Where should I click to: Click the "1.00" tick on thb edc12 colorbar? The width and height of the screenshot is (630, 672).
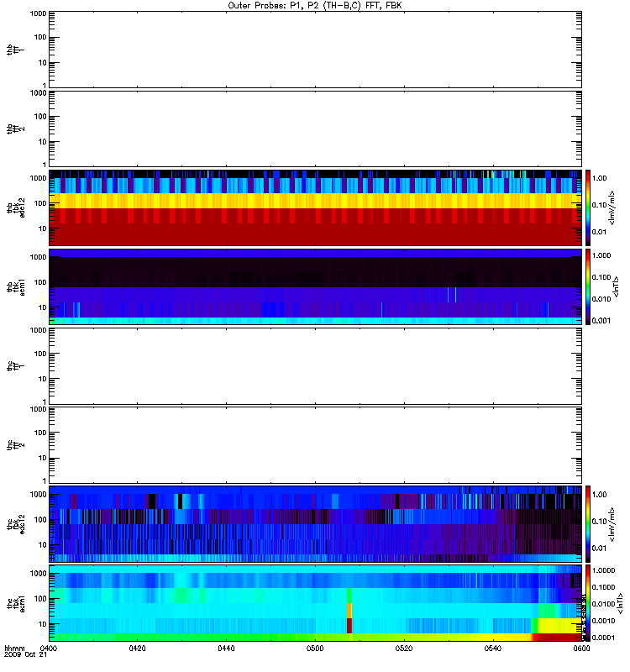coord(599,178)
